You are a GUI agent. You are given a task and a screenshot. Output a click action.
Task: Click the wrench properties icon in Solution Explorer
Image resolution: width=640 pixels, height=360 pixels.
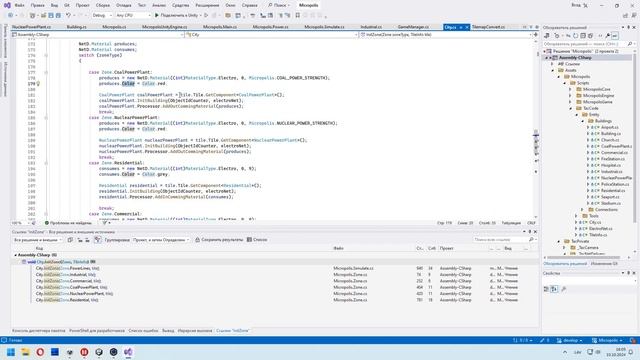(x=608, y=36)
